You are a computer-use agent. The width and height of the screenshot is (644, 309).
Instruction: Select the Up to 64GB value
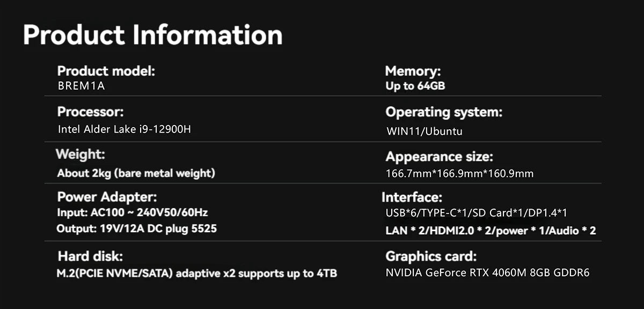415,86
